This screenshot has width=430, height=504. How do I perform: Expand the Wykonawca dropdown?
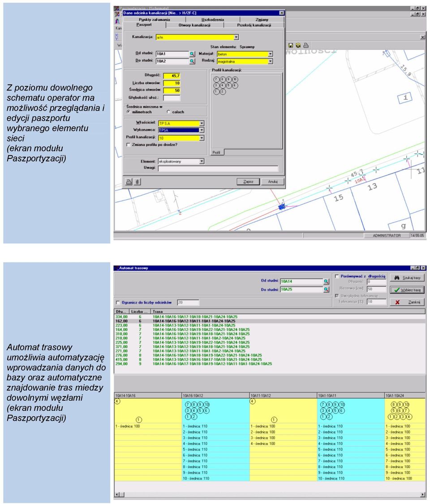tap(202, 130)
